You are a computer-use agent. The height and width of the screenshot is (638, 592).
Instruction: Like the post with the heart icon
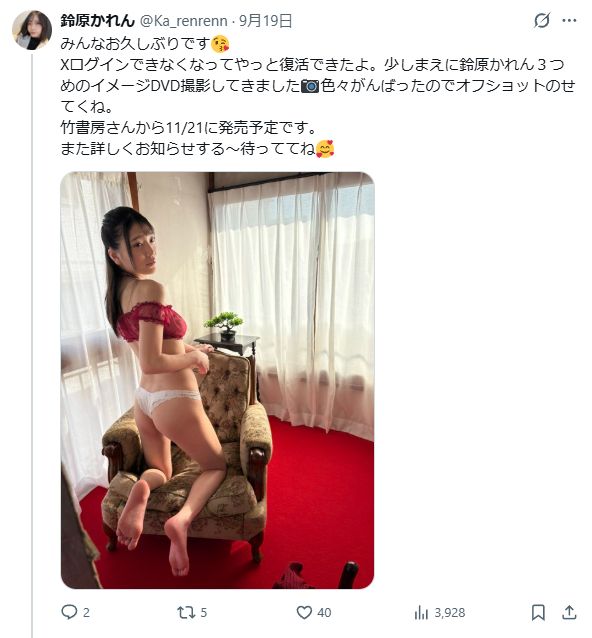coord(304,612)
